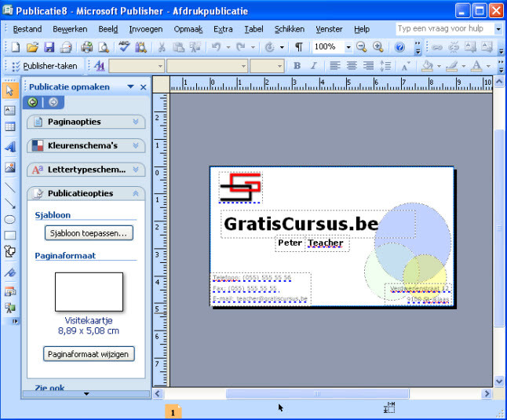Open the zoom percentage dropdown
Viewport: 507px width, 420px height.
348,47
